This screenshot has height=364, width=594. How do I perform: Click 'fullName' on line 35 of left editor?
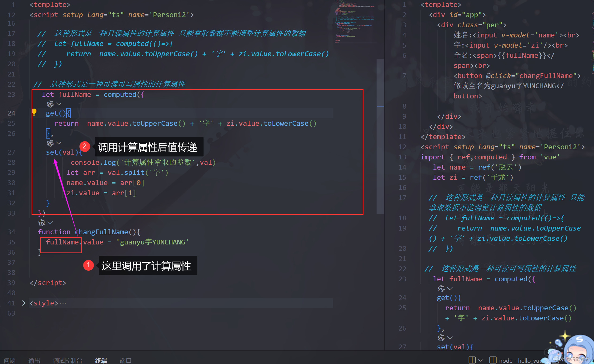point(62,242)
